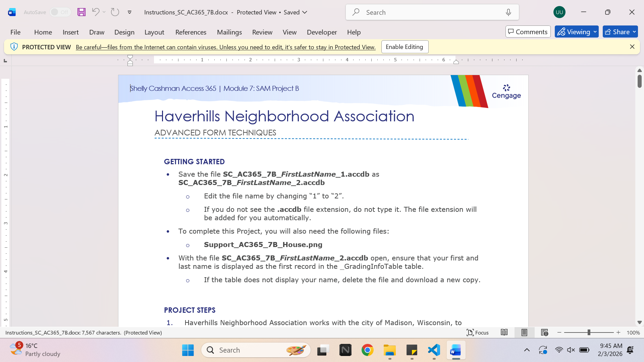This screenshot has height=362, width=644.
Task: Click the vertical scrollbar thumb
Action: pos(639,81)
